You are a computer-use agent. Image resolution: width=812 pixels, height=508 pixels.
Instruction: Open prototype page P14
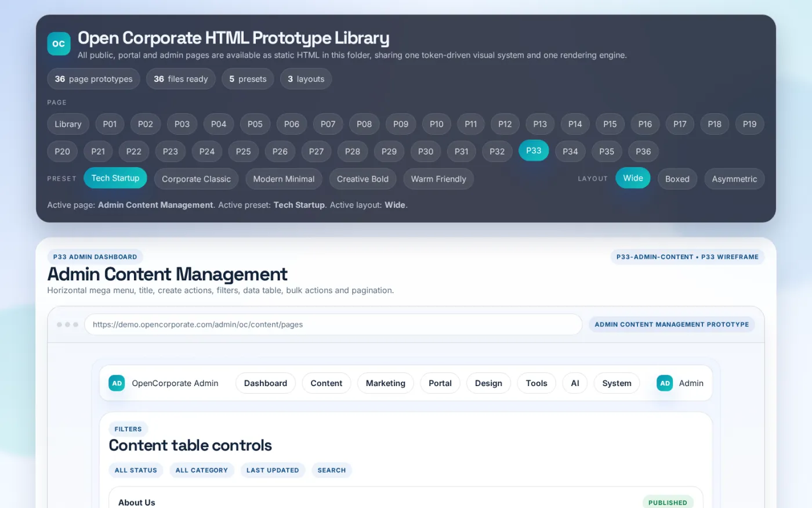coord(575,124)
